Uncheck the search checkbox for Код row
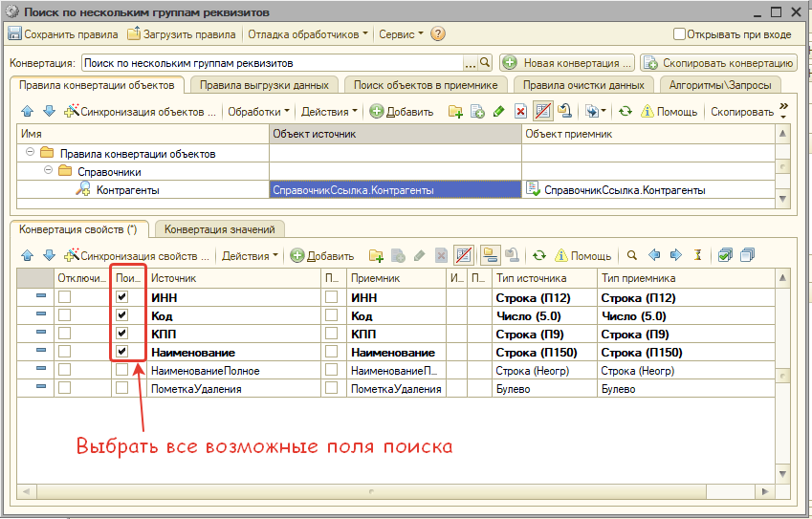This screenshot has height=519, width=812. click(x=121, y=315)
